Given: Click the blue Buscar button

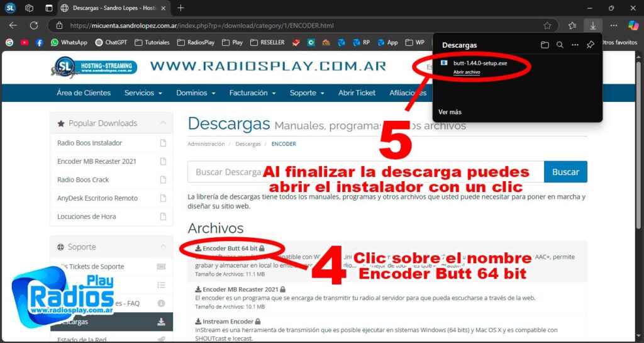Looking at the screenshot, I should click(565, 172).
